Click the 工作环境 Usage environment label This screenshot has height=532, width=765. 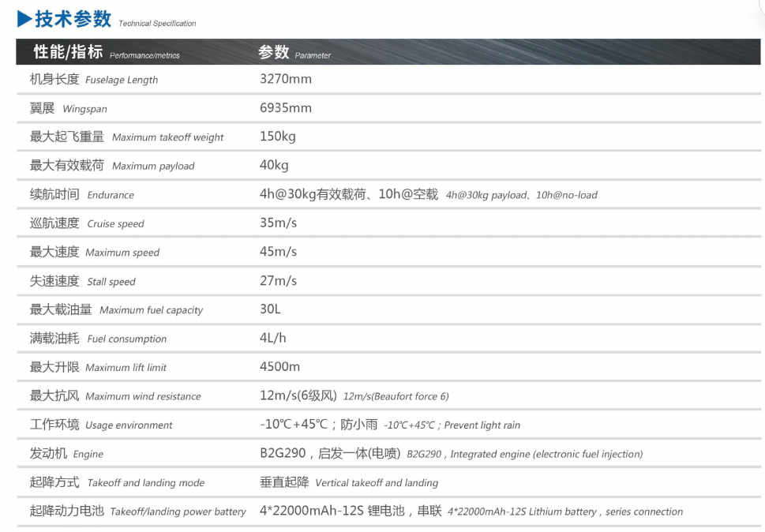point(100,425)
